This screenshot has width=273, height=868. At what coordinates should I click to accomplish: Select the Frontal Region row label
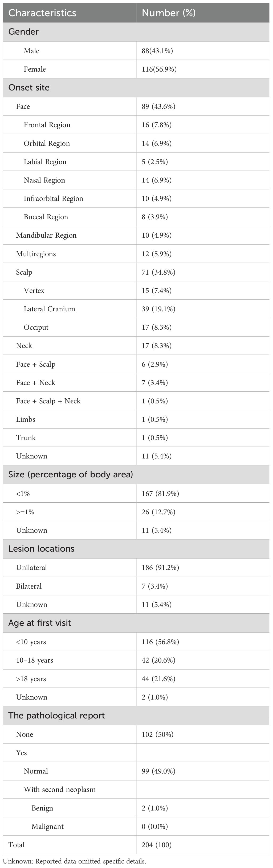click(47, 125)
